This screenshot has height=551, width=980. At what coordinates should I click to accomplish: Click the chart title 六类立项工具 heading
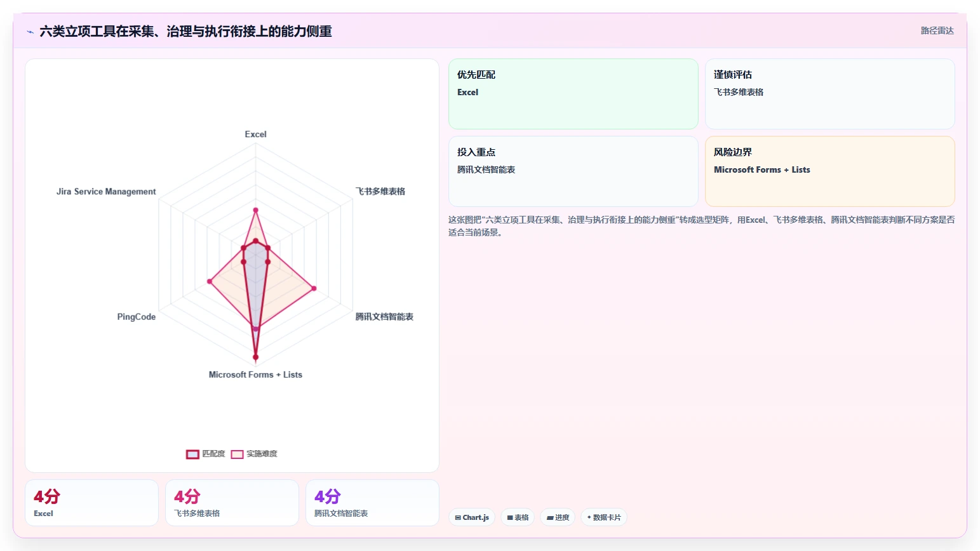point(185,31)
